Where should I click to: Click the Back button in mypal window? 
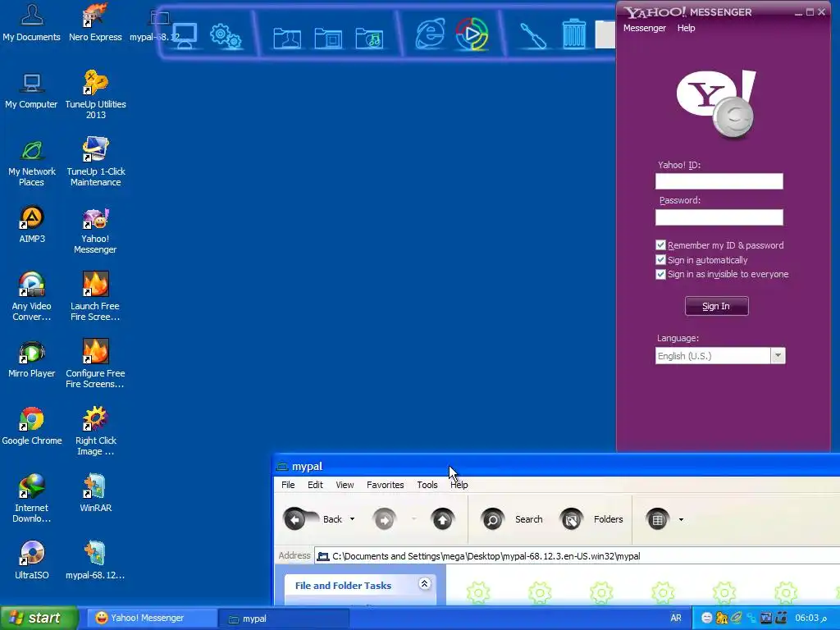click(x=313, y=519)
